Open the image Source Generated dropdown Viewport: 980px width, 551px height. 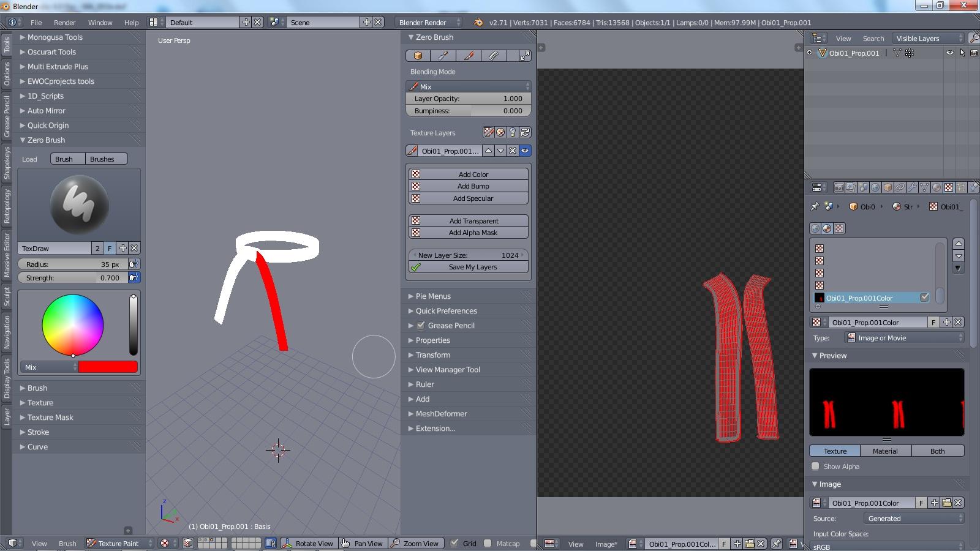tap(913, 519)
